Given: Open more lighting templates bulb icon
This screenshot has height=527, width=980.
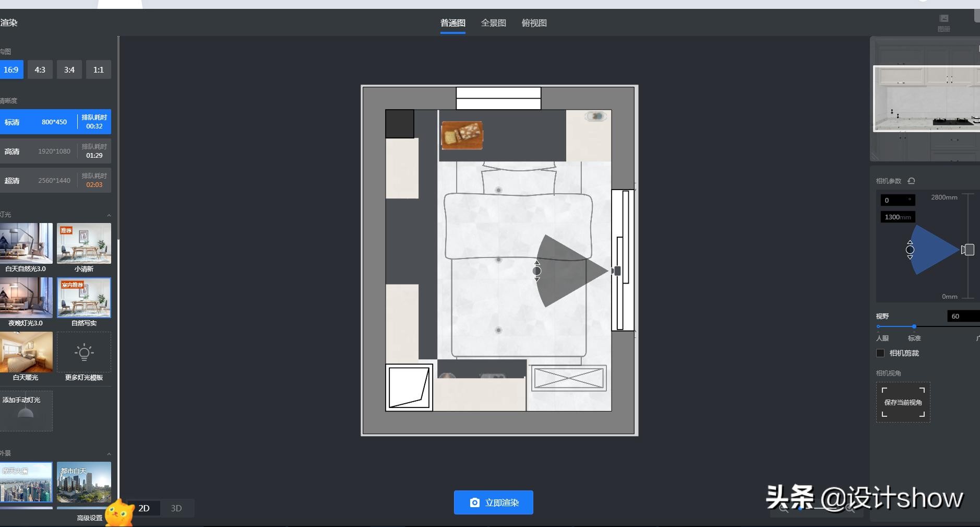Looking at the screenshot, I should [x=83, y=353].
